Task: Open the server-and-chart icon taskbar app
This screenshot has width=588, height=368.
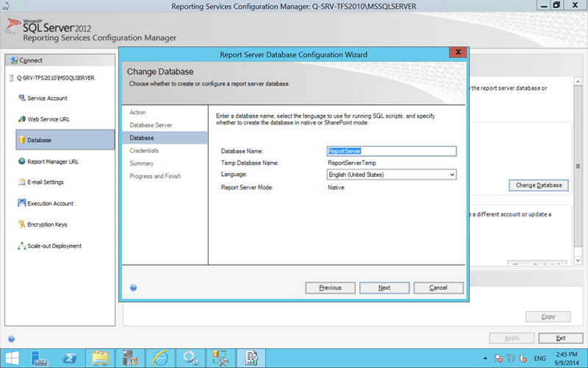Action: (x=130, y=358)
